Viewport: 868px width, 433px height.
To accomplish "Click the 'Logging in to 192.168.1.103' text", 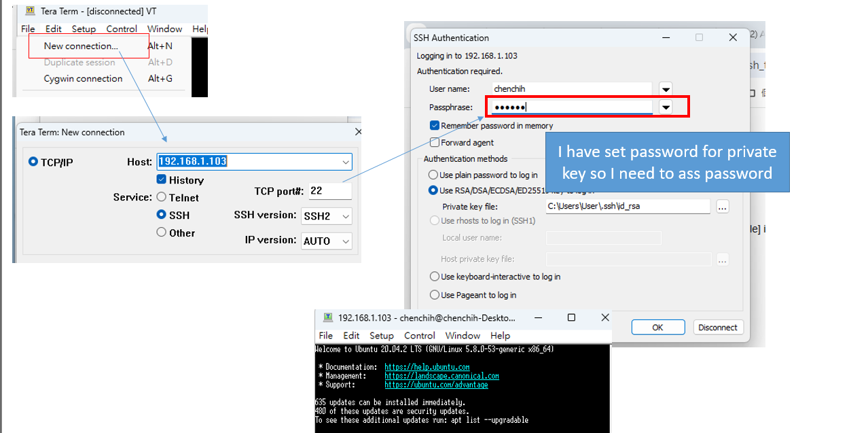I will 467,56.
